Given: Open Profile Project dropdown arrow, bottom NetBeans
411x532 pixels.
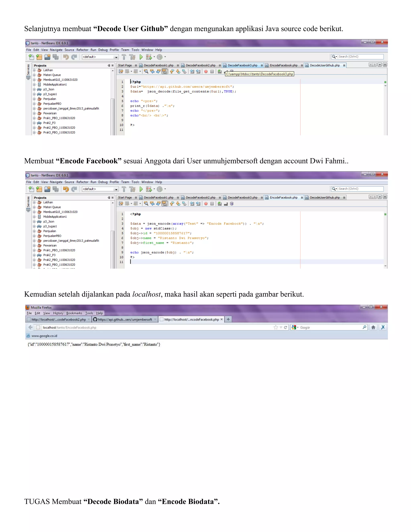Looking at the screenshot, I should coord(165,189).
